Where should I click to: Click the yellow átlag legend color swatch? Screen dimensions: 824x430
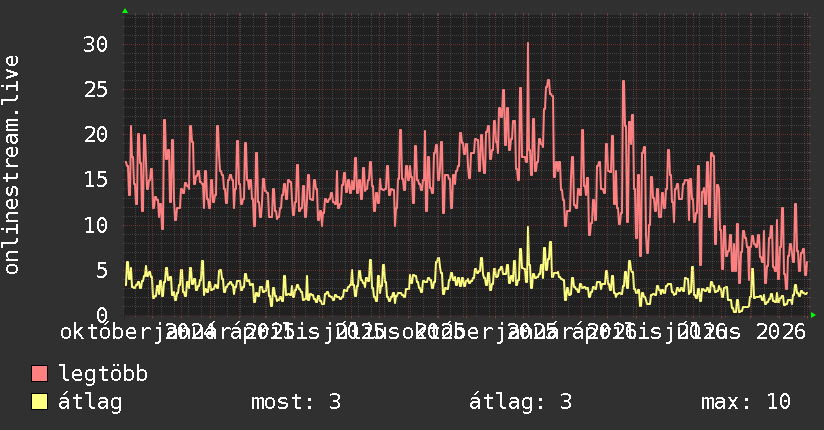(x=39, y=402)
